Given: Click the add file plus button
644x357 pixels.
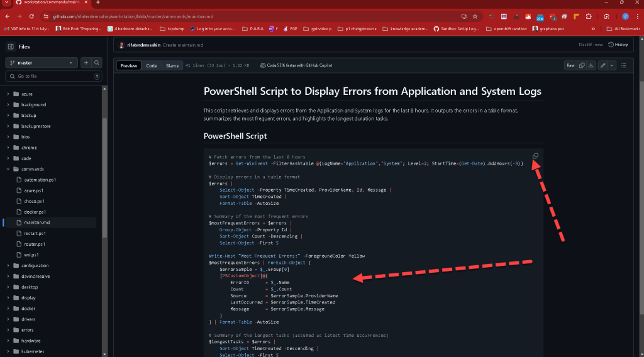Looking at the screenshot, I should click(86, 63).
